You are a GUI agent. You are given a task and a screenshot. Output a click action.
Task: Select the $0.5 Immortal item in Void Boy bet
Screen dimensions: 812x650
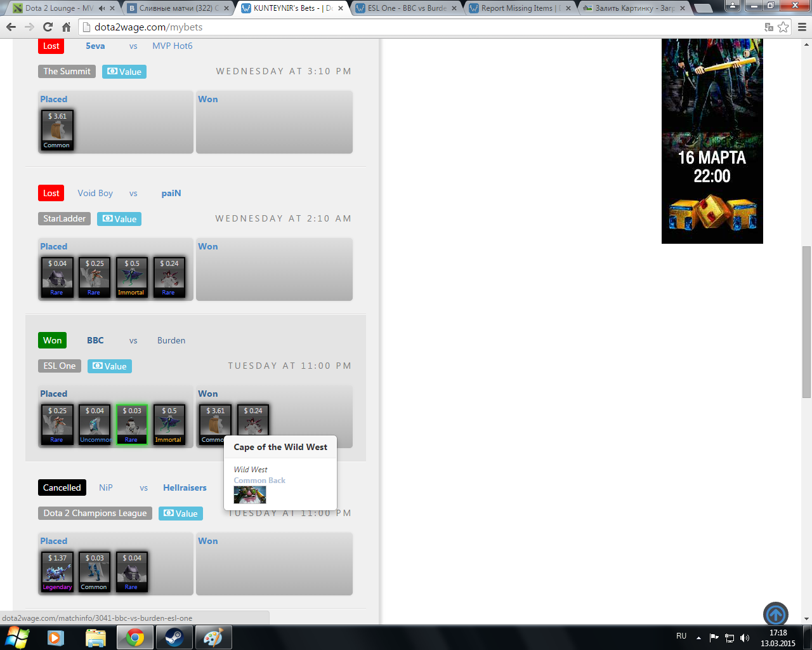coord(131,277)
